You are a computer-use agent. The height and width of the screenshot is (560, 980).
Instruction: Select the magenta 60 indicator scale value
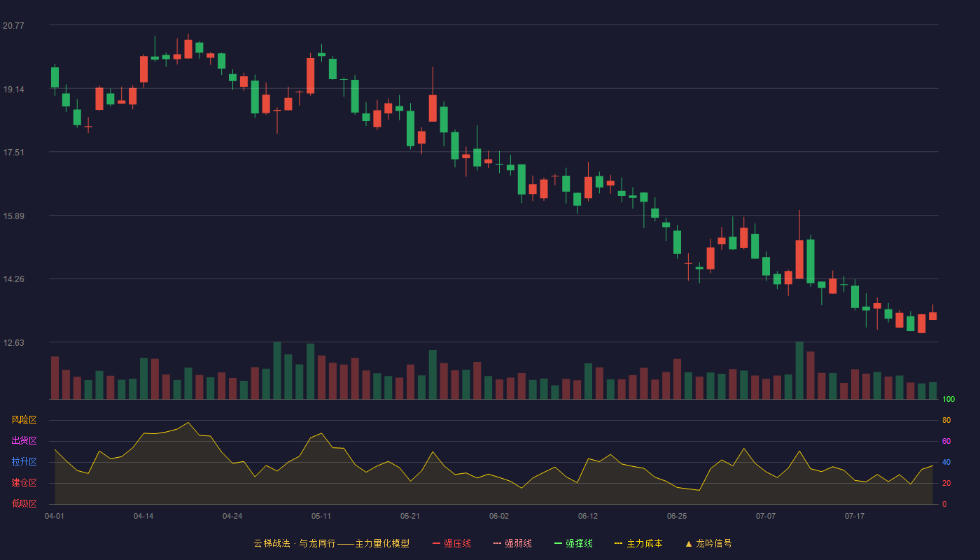click(946, 442)
